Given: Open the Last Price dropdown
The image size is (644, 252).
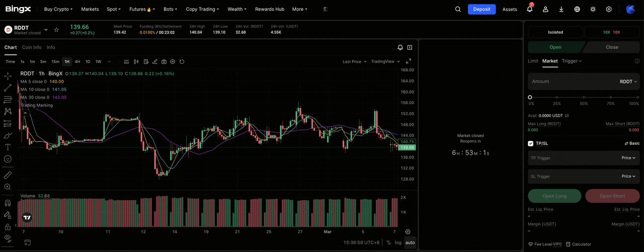Looking at the screenshot, I should coord(354,61).
